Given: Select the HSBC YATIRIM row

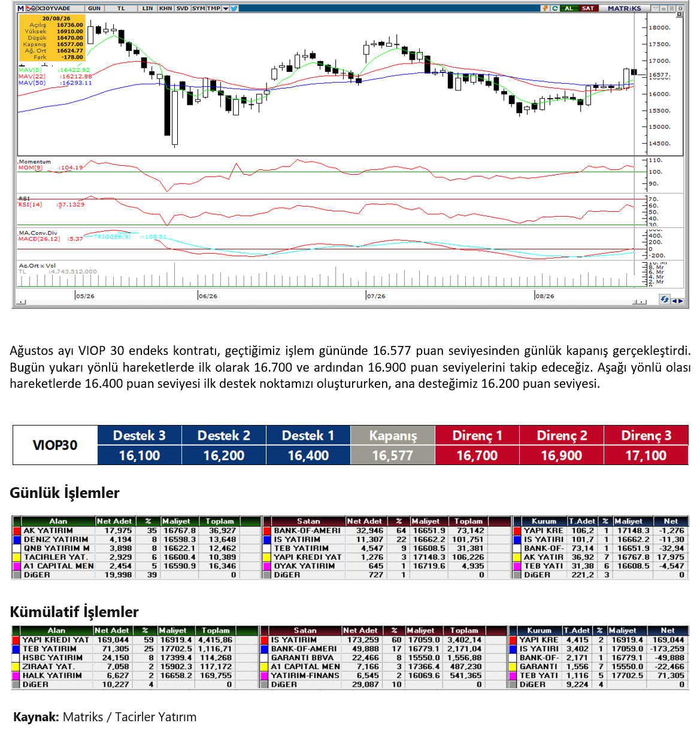Looking at the screenshot, I should pyautogui.click(x=135, y=657).
